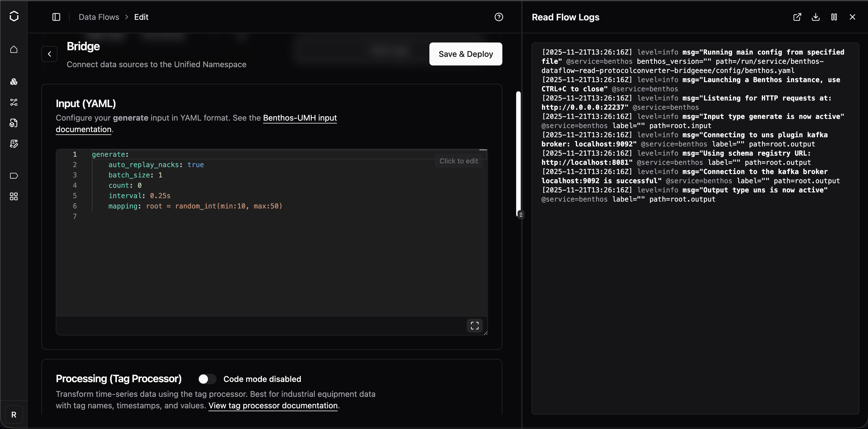868x429 pixels.
Task: Open the data flows sidebar icon
Action: tap(14, 102)
